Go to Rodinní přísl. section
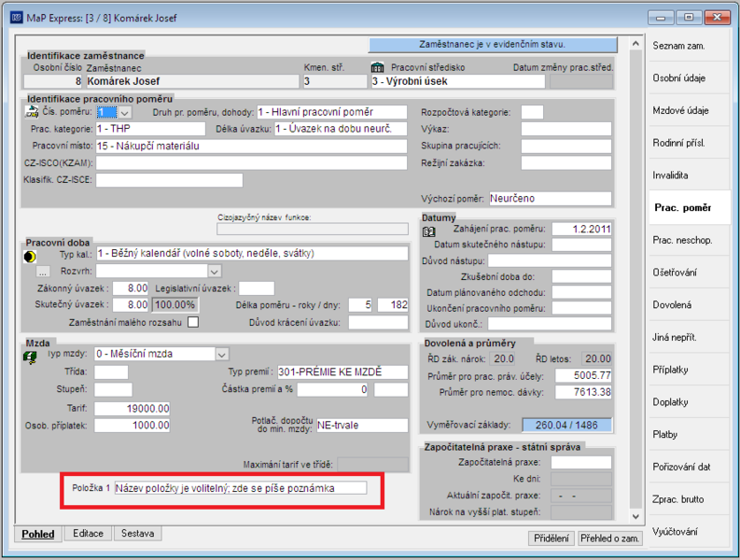 tap(689, 143)
